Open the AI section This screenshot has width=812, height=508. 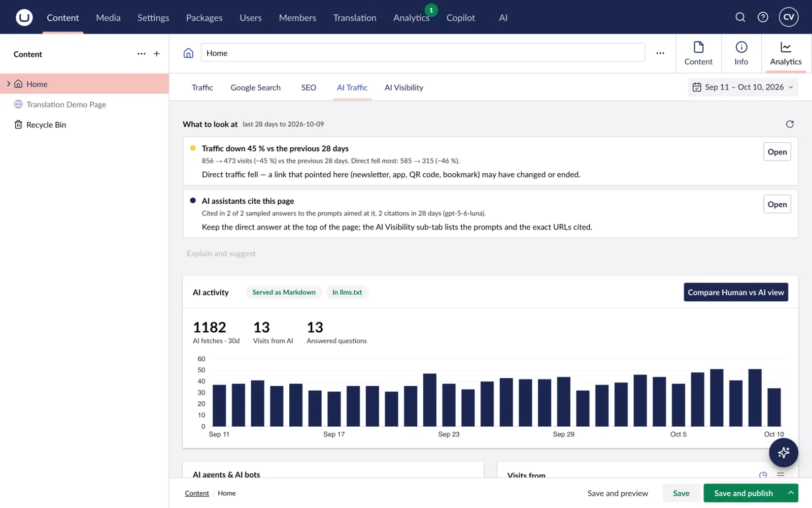(503, 18)
